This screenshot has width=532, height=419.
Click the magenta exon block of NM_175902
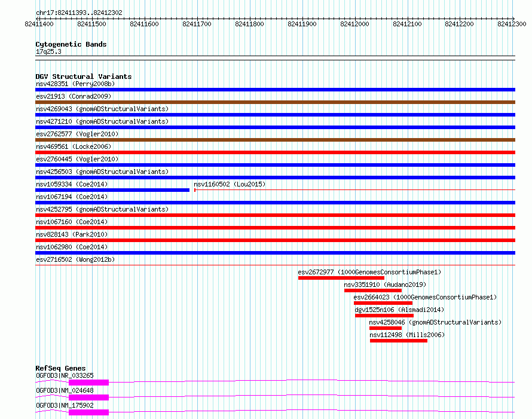(88, 412)
